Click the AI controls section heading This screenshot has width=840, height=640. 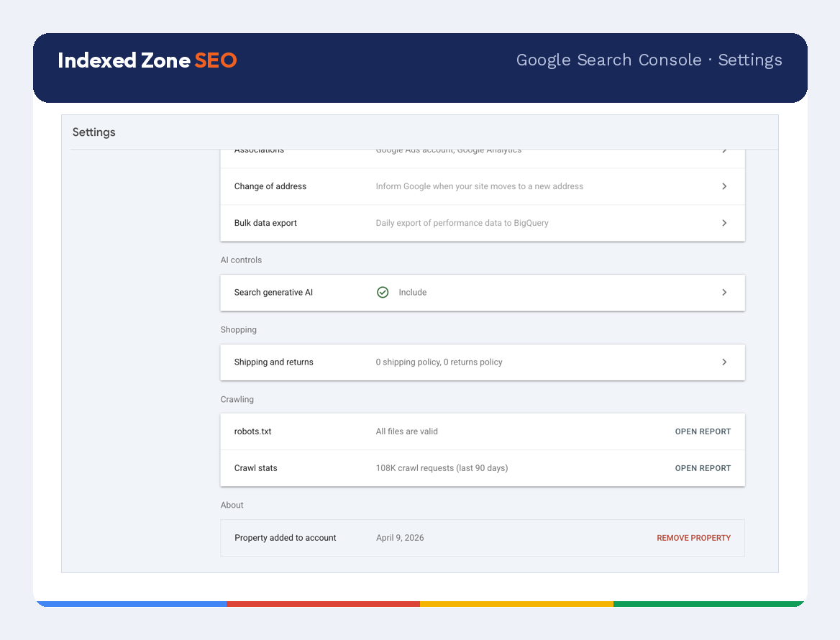click(241, 260)
